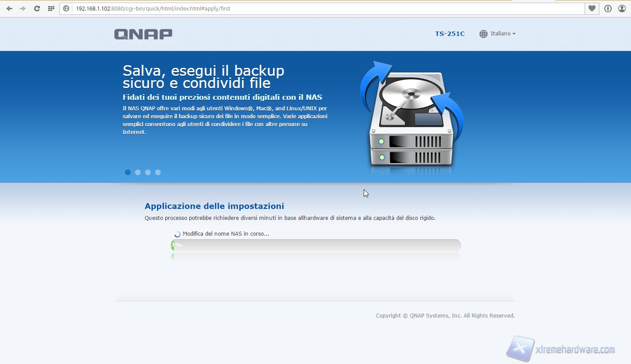Select the first banner slide dot
This screenshot has height=364, width=631.
pos(128,172)
